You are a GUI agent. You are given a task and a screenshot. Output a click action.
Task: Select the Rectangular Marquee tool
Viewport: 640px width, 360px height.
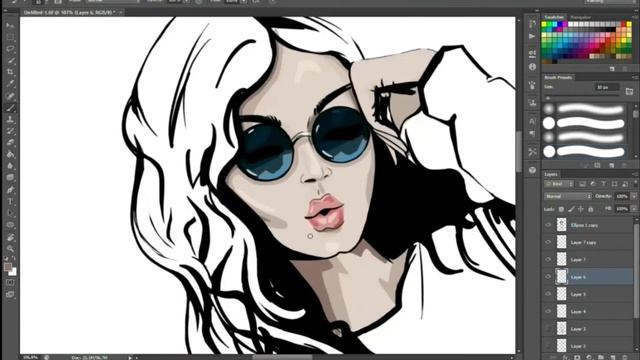[x=10, y=37]
